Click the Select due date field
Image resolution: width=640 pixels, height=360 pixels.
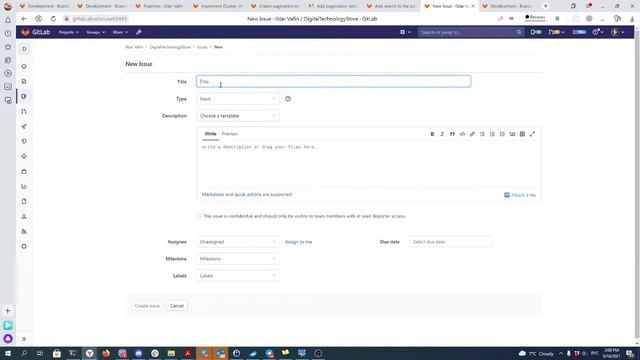tap(451, 242)
